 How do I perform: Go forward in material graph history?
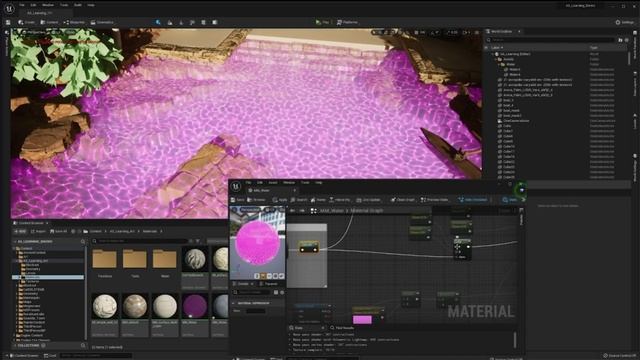pos(302,211)
